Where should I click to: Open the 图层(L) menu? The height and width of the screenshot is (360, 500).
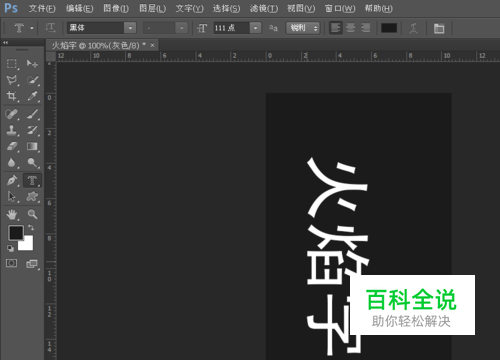152,8
